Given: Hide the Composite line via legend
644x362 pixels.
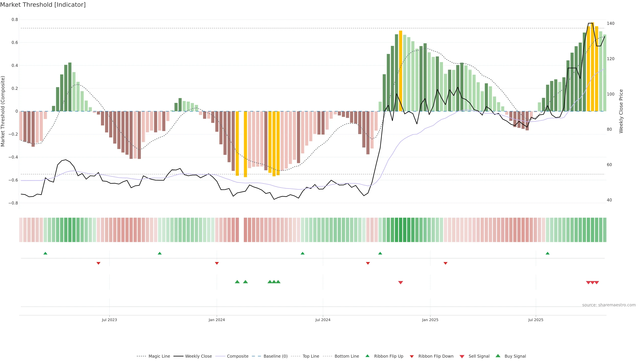Looking at the screenshot, I should (237, 356).
